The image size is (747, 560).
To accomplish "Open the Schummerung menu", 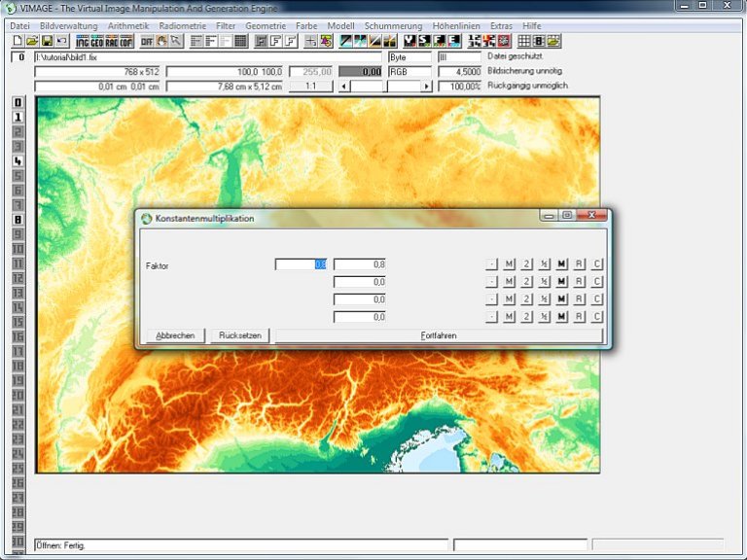I will click(x=393, y=25).
